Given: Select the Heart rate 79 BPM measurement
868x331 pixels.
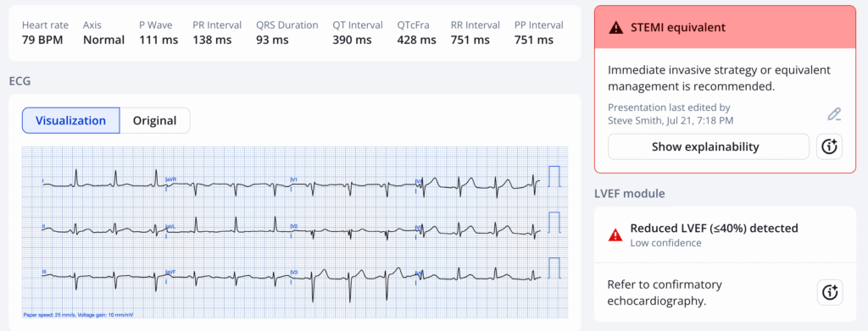Looking at the screenshot, I should tap(46, 33).
